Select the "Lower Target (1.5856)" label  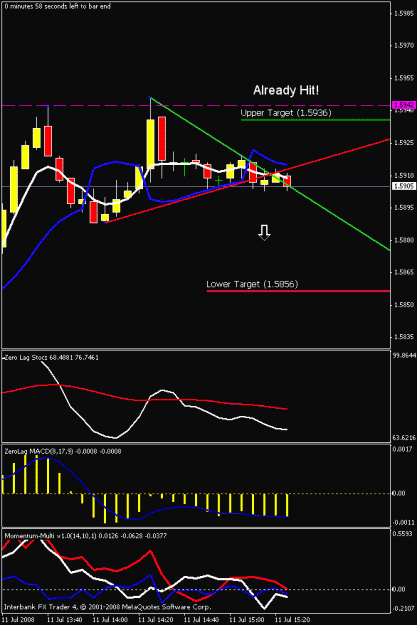[252, 284]
